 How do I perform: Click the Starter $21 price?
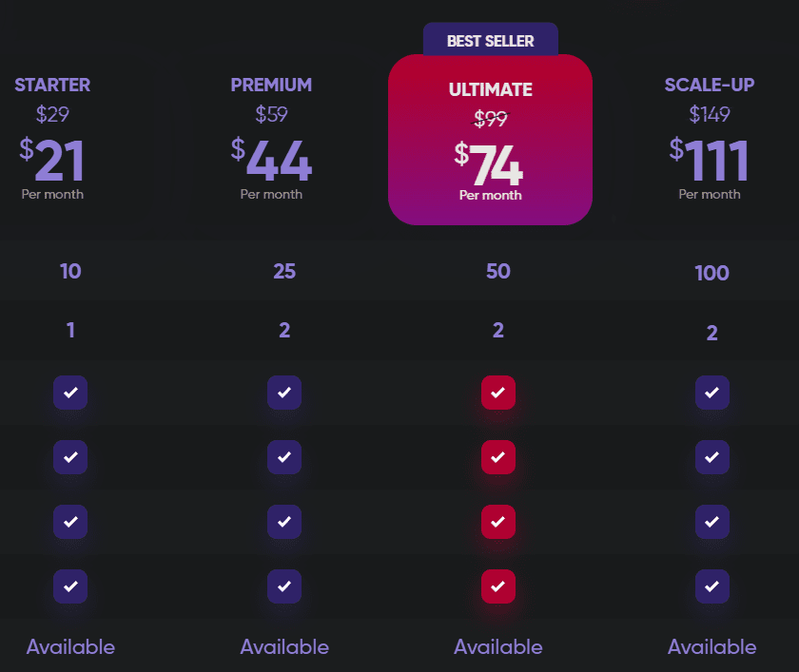[52, 161]
